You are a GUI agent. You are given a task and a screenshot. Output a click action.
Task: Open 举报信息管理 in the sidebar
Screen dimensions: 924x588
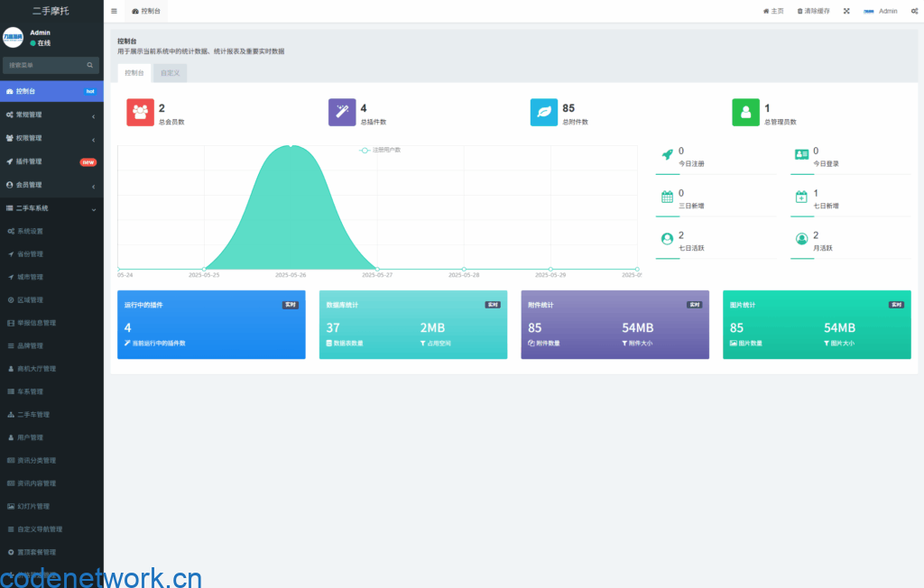(x=51, y=323)
